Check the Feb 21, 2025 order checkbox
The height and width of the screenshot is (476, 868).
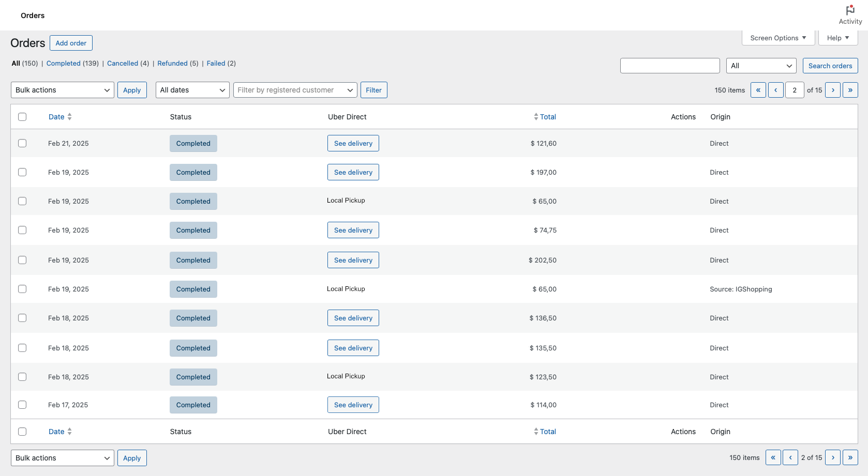[x=22, y=143]
